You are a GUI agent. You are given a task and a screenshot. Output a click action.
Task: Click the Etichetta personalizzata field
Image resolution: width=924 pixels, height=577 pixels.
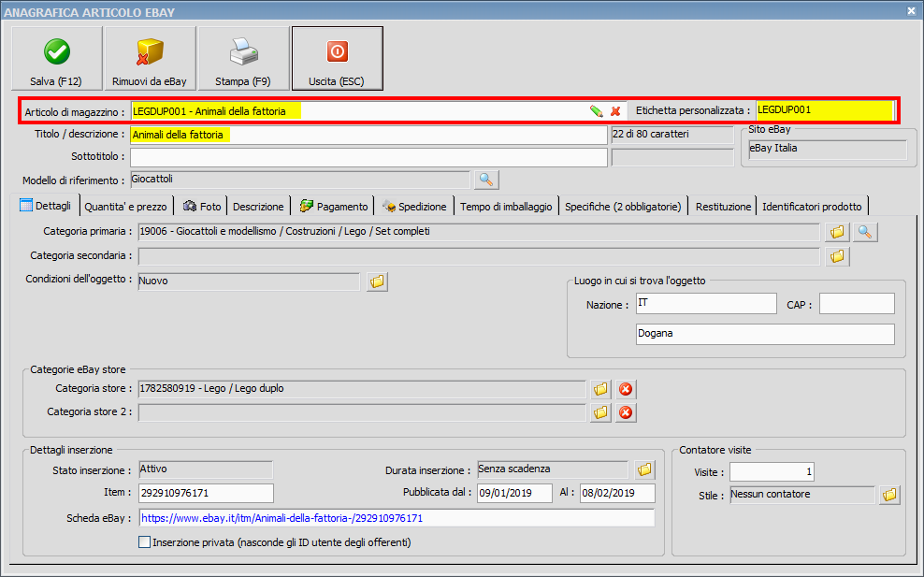[826, 110]
